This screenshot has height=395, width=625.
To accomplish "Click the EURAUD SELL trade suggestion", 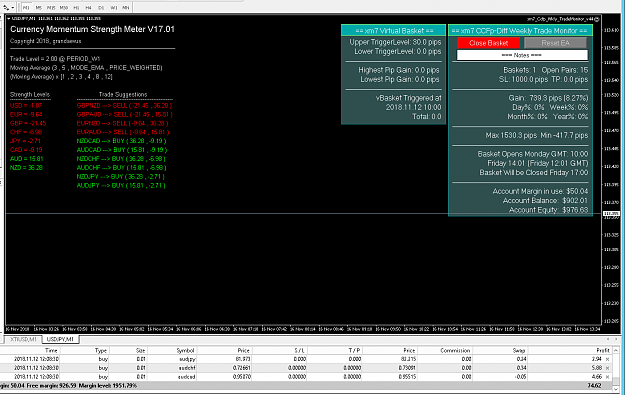I will coord(123,132).
